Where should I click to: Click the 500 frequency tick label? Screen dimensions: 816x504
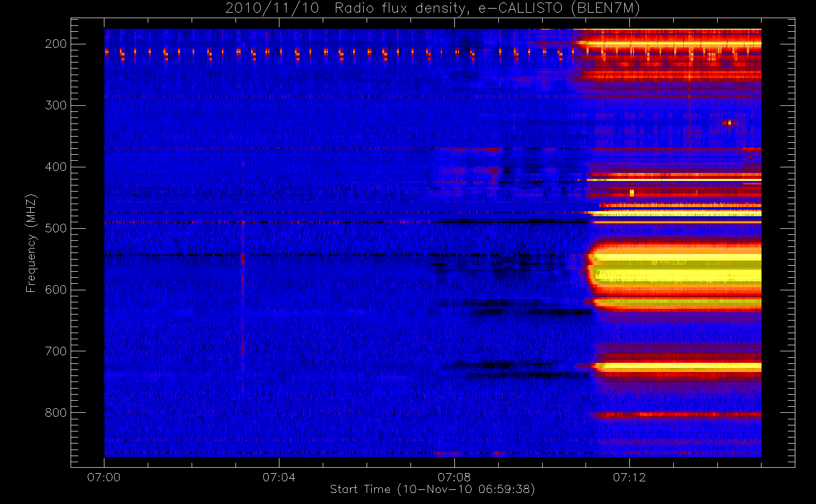point(55,228)
